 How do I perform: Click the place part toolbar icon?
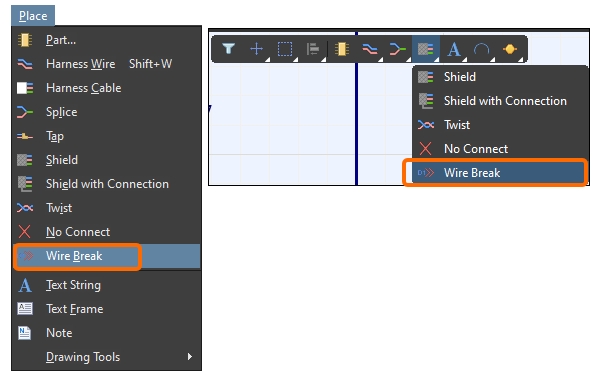(342, 49)
